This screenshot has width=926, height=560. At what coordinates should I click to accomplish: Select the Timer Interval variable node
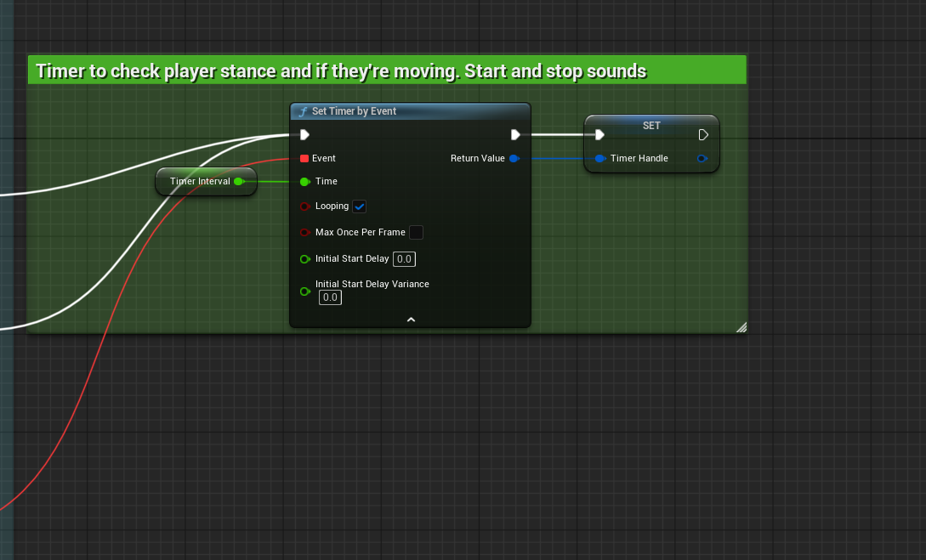point(206,181)
